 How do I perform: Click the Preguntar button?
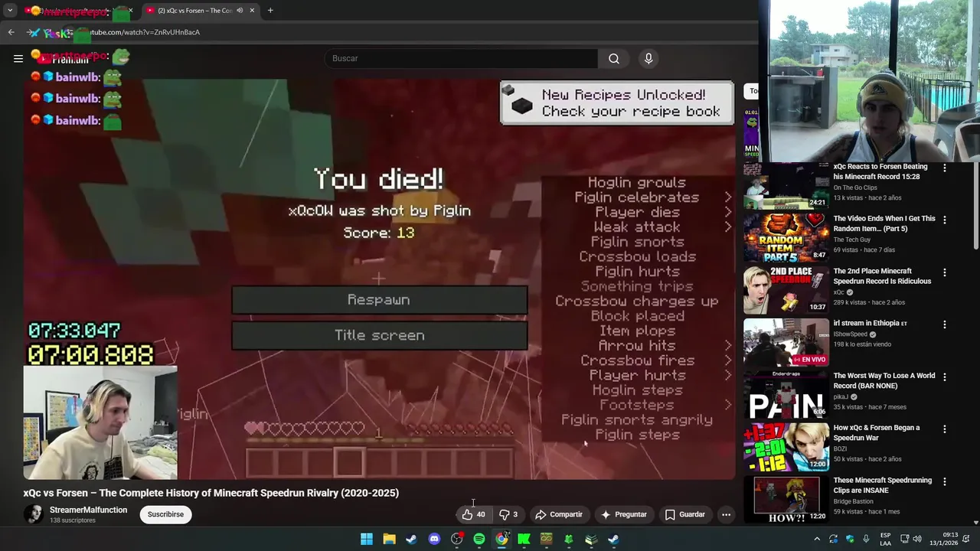(624, 514)
